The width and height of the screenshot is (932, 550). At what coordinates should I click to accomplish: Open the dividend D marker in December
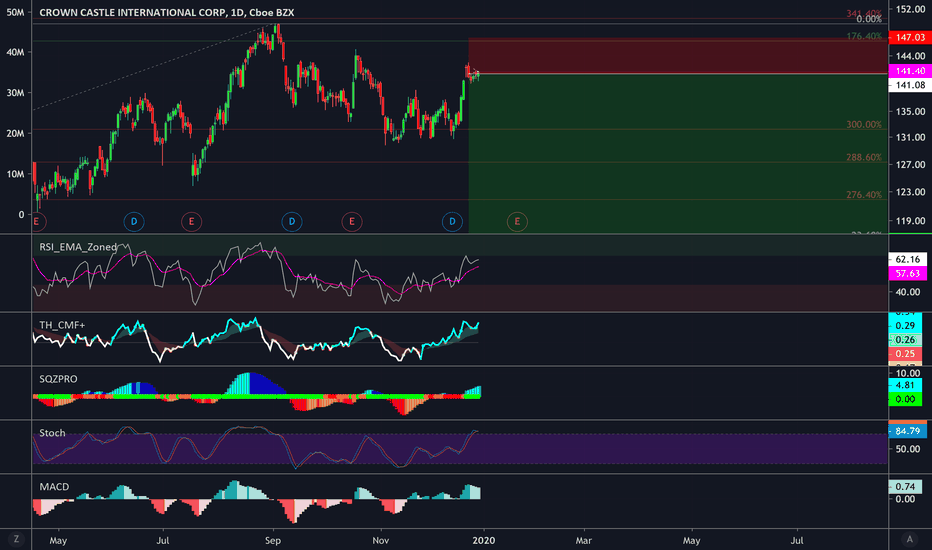[452, 222]
